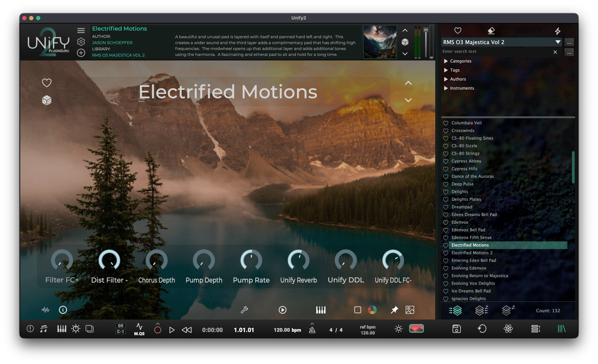The image size is (598, 364).
Task: Click the layers icon with one arrow and plus
Action: point(508,310)
